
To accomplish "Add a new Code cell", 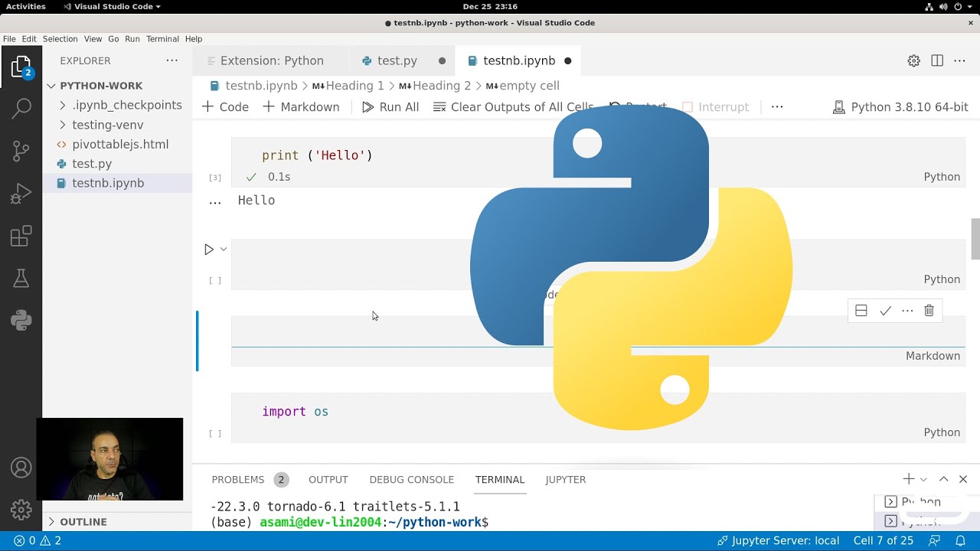I will [x=225, y=107].
